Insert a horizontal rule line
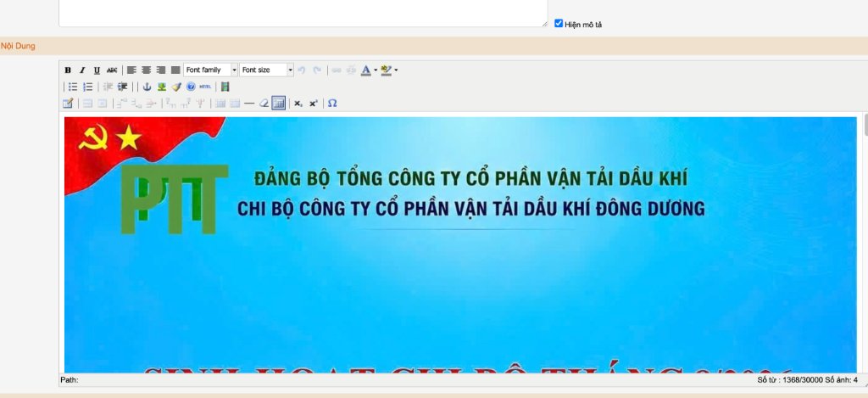The image size is (868, 398). pyautogui.click(x=249, y=103)
